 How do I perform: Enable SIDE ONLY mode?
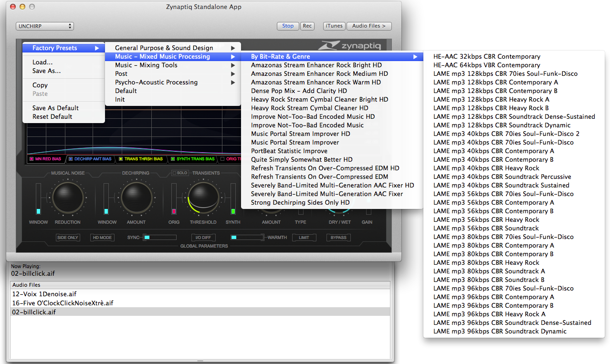(x=68, y=238)
